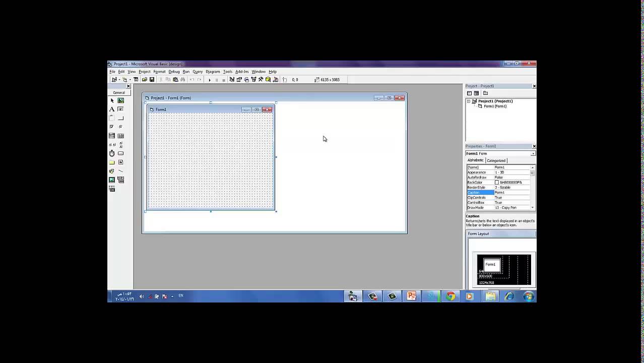Open the Add-Ins menu
The image size is (644, 363).
[242, 72]
